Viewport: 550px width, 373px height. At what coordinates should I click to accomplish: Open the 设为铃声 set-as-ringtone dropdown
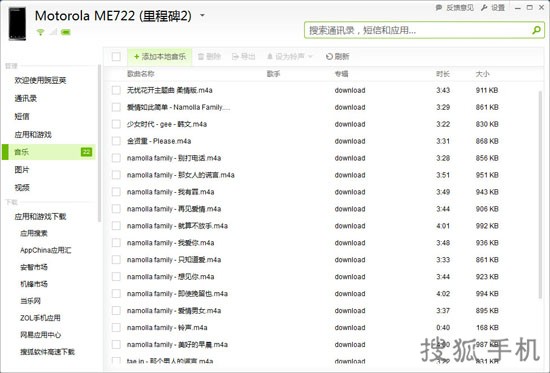tap(290, 56)
